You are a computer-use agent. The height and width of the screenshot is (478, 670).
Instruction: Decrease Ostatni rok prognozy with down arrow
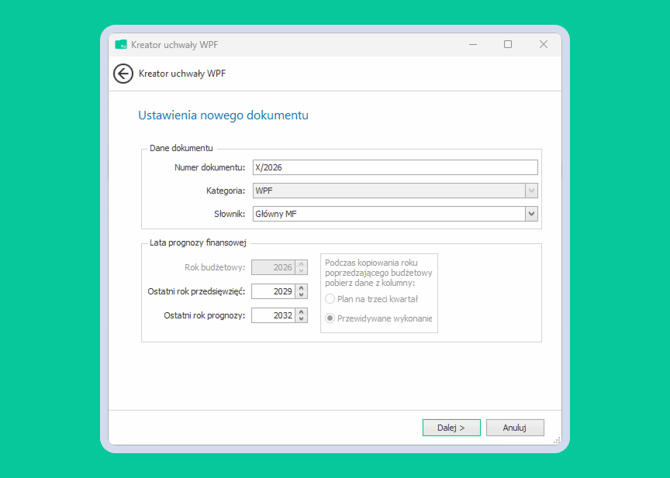302,319
